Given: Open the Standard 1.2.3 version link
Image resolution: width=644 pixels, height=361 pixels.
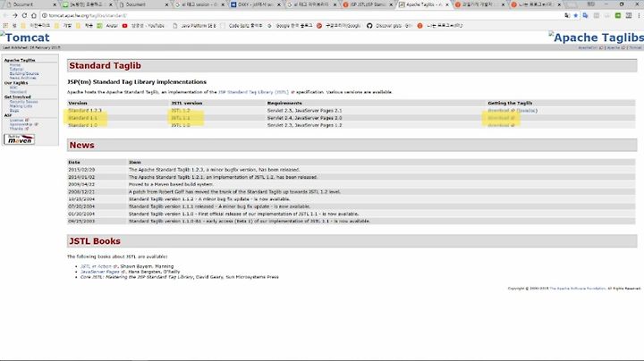Looking at the screenshot, I should point(85,110).
